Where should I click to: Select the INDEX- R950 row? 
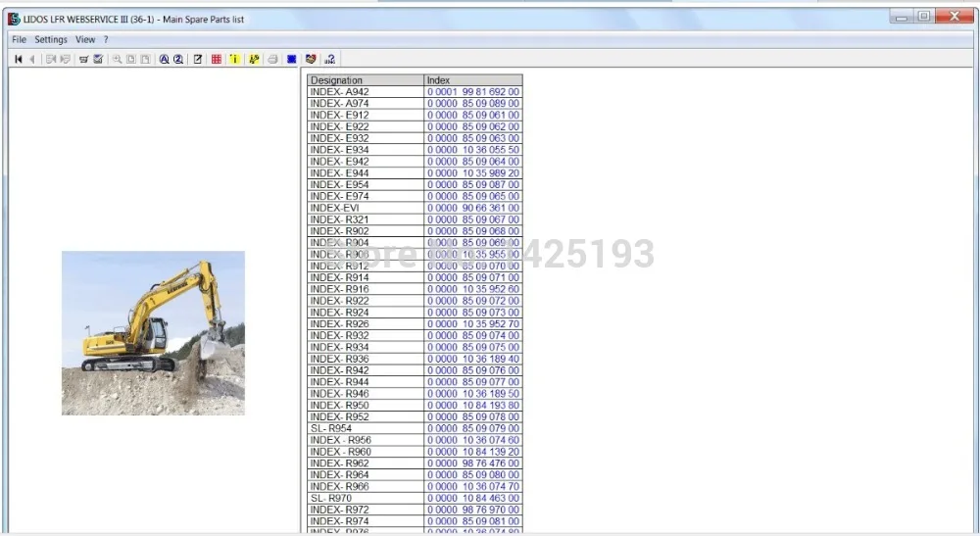(x=415, y=405)
